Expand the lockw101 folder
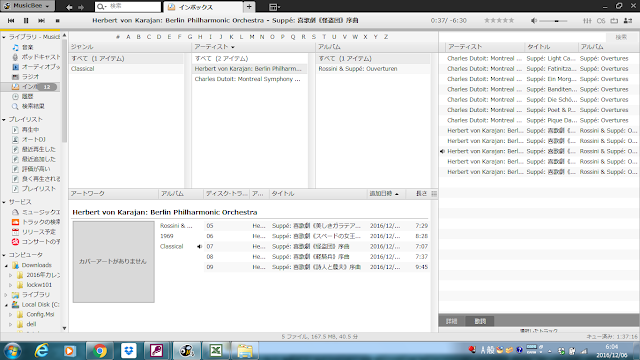Screen dimensions: 640x360 pos(11,285)
